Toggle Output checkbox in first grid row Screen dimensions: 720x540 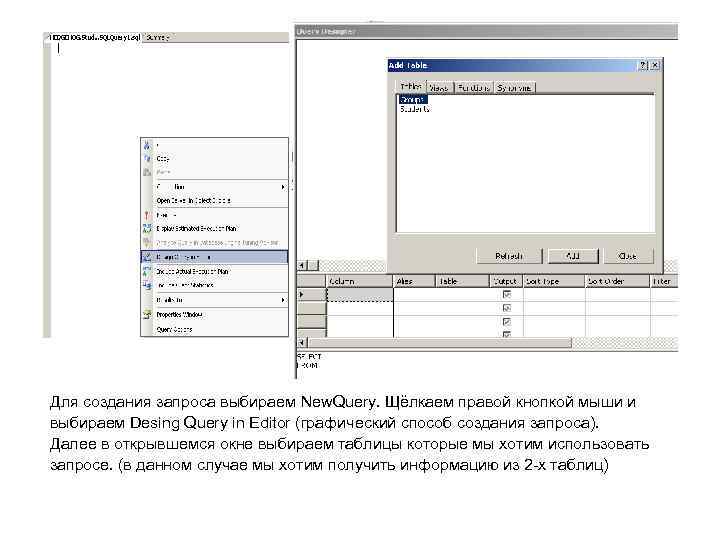[507, 294]
